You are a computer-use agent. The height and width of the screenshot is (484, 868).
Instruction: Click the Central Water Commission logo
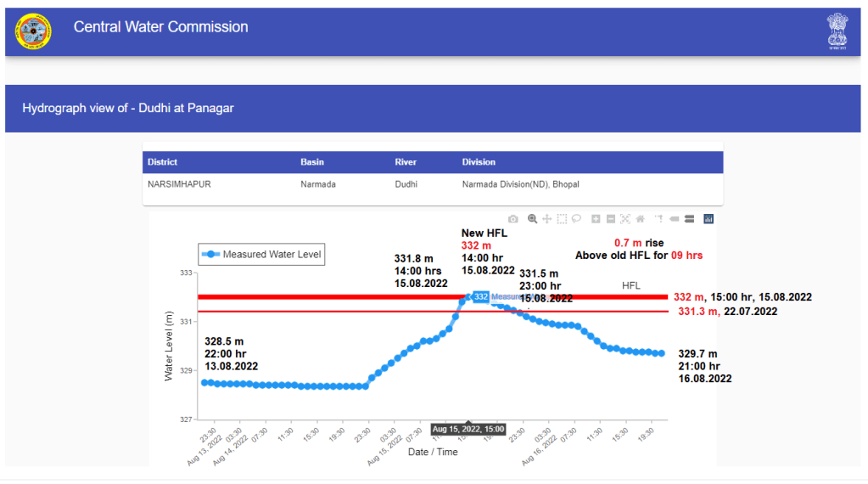point(33,32)
